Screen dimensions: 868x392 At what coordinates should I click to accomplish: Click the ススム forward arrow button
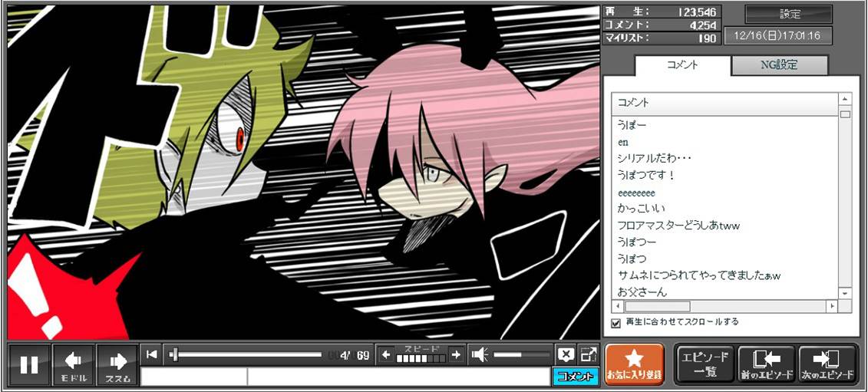[117, 364]
